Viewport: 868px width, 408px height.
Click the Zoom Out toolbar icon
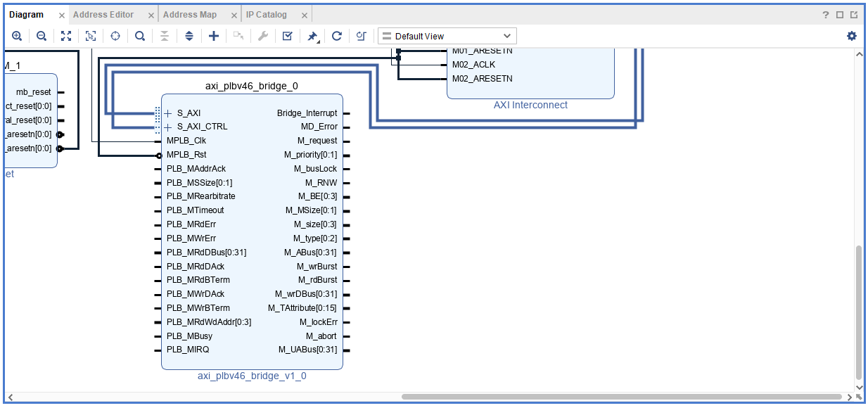tap(42, 36)
